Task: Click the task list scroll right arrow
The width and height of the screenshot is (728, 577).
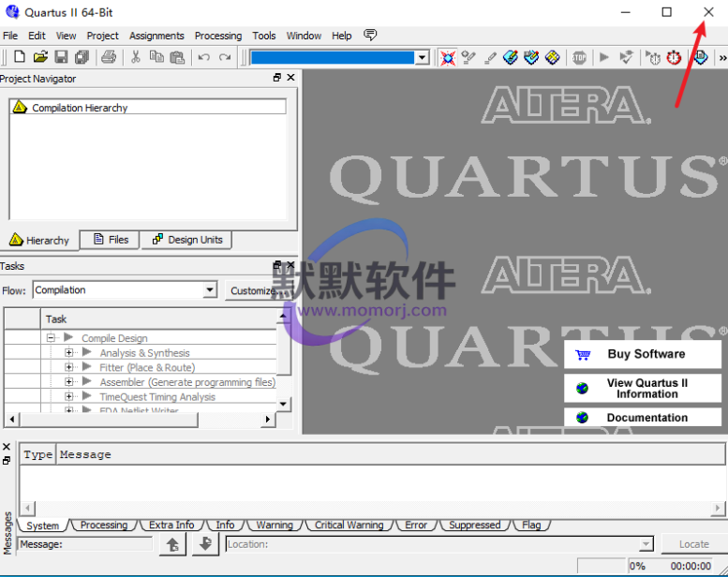Action: click(x=267, y=420)
